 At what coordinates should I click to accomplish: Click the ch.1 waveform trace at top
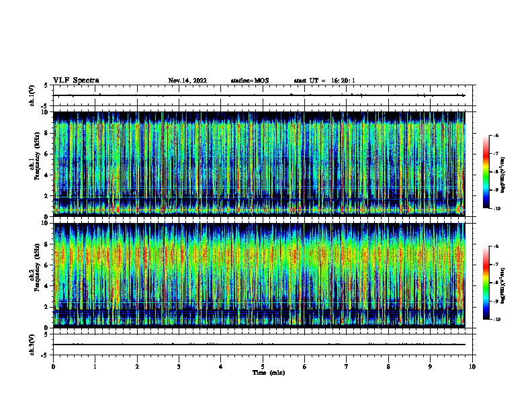259,95
